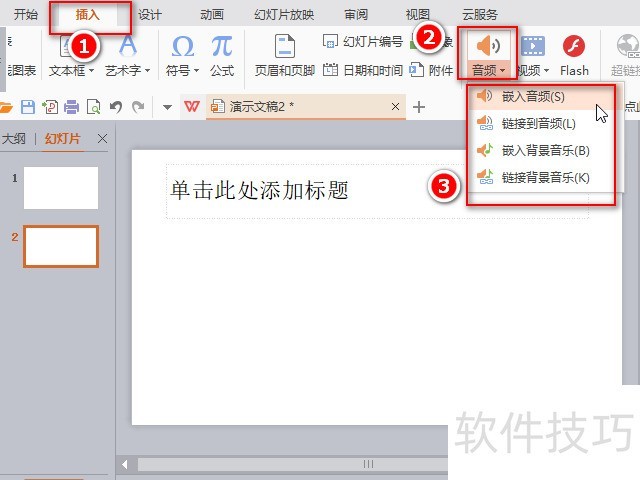640x480 pixels.
Task: Switch to the 幻灯片放映 tab
Action: 284,15
